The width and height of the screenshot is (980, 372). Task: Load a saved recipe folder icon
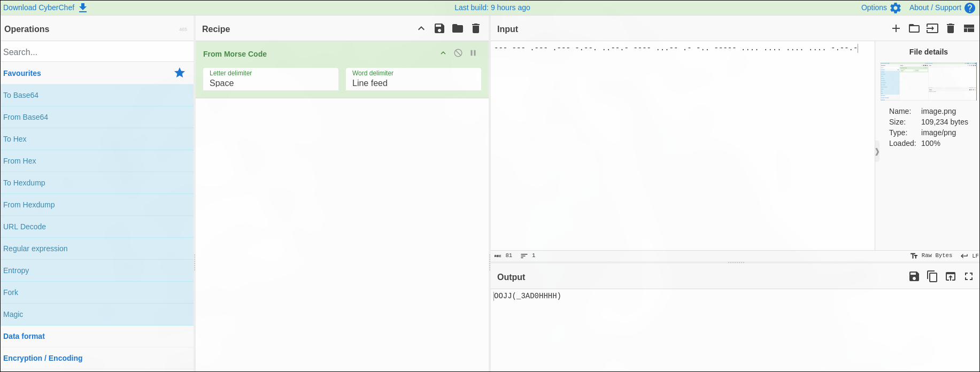[x=457, y=29]
